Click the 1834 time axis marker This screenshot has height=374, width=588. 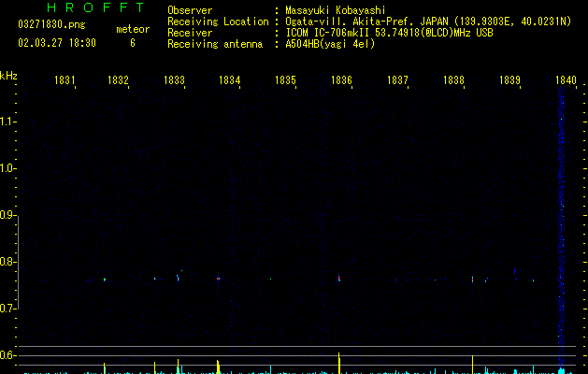point(230,80)
